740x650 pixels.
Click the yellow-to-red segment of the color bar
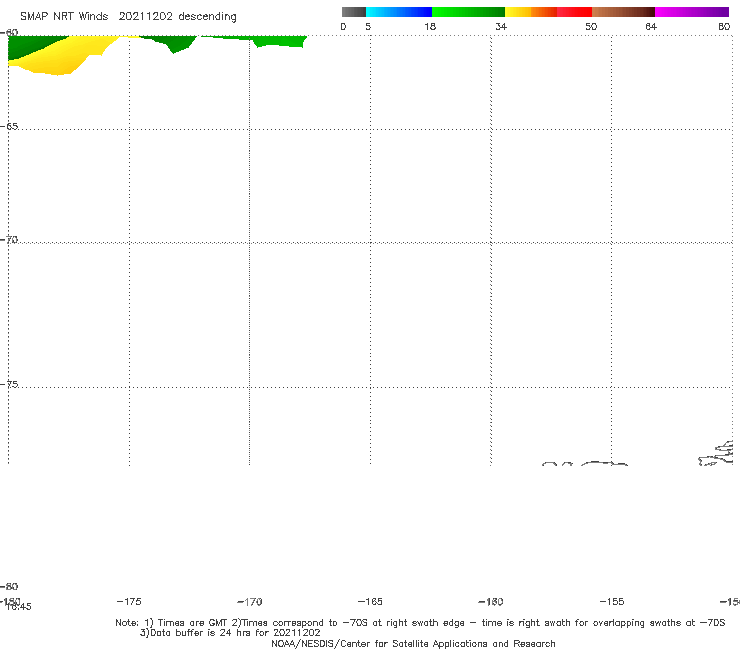click(548, 12)
